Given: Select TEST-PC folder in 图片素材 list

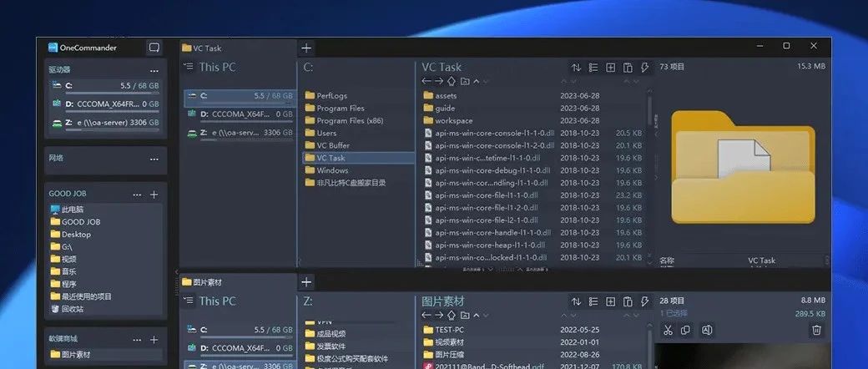Looking at the screenshot, I should (x=443, y=330).
